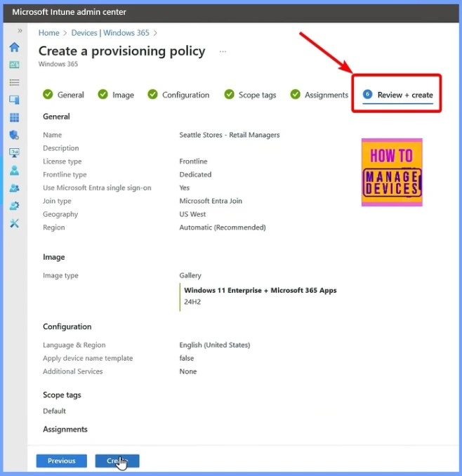Click the Assignments section heading
Image resolution: width=462 pixels, height=476 pixels.
pyautogui.click(x=65, y=429)
